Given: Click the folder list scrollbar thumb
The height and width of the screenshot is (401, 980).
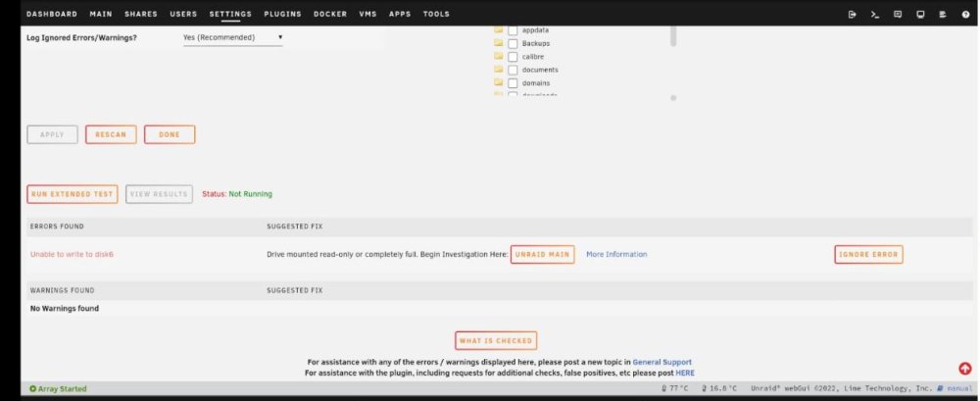Looking at the screenshot, I should [673, 35].
